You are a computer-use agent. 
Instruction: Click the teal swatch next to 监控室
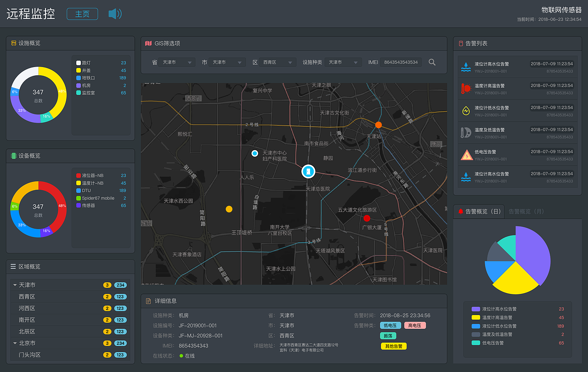pyautogui.click(x=79, y=93)
